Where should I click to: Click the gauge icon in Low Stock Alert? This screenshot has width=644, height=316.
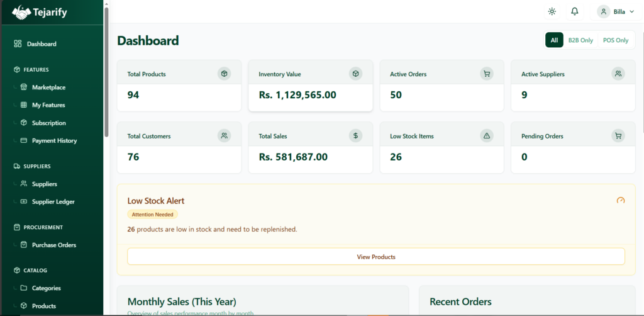(621, 200)
